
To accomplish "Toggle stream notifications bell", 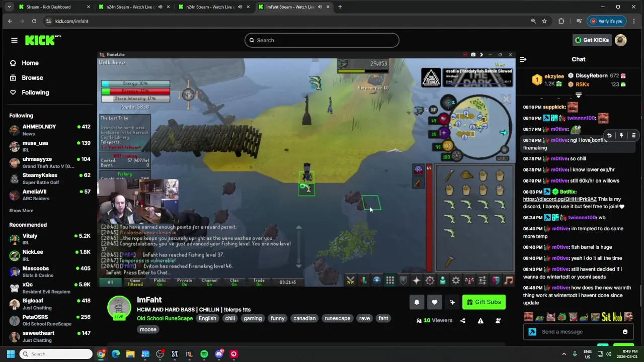I will [x=417, y=302].
